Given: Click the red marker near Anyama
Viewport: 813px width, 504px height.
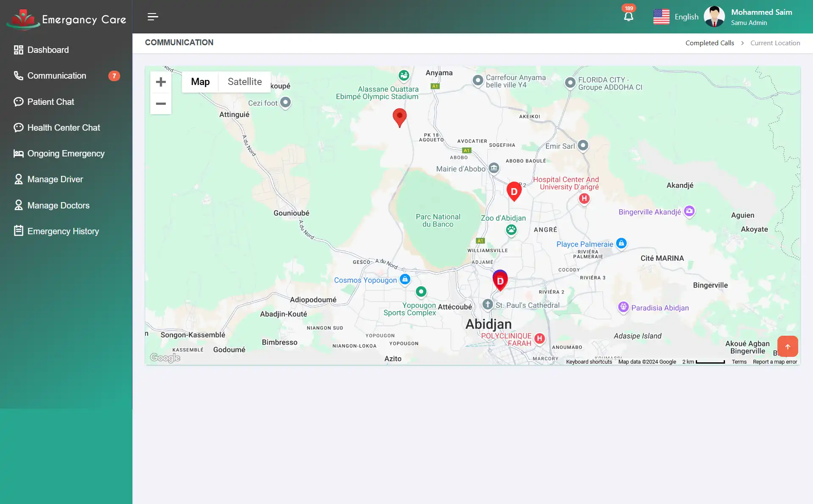Looking at the screenshot, I should (399, 117).
